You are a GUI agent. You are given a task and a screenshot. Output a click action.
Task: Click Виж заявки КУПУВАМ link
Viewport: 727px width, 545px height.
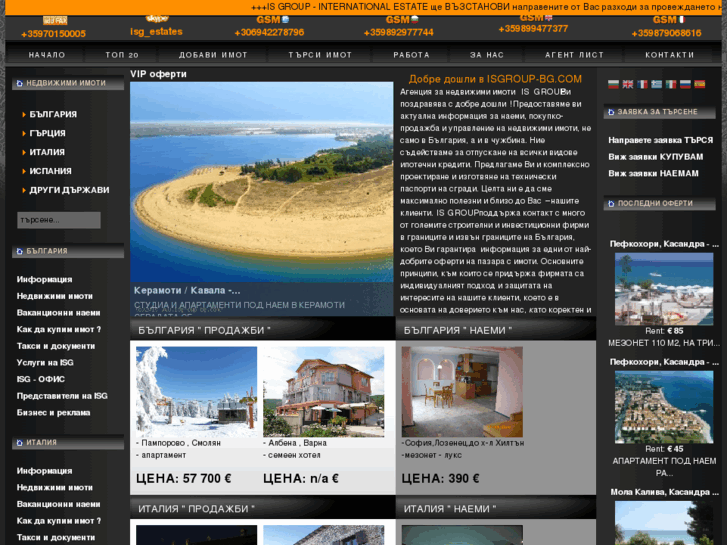click(x=656, y=157)
